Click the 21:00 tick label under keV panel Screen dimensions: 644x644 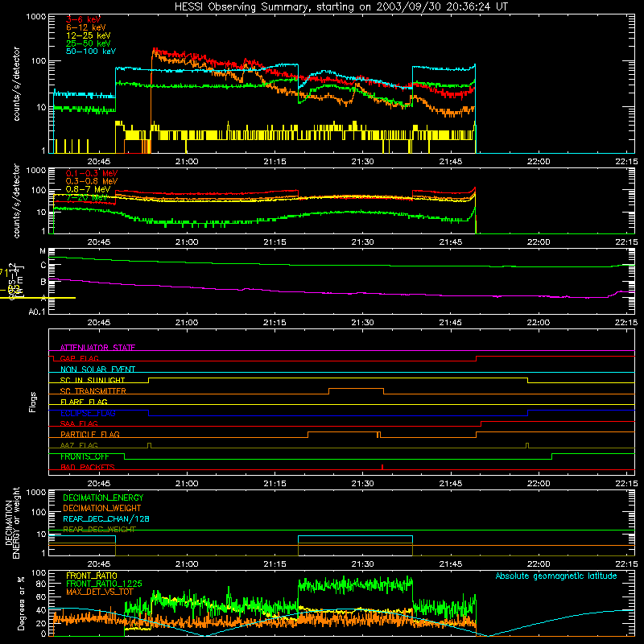tap(187, 162)
